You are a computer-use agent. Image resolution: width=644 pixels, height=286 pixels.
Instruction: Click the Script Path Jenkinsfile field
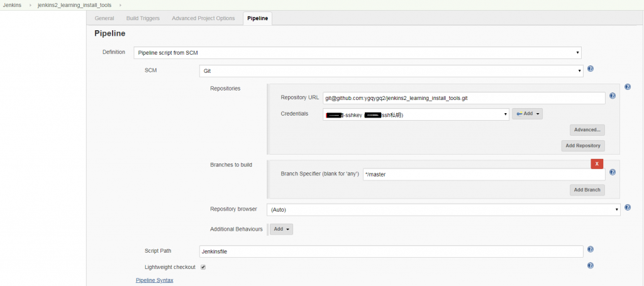click(x=391, y=251)
